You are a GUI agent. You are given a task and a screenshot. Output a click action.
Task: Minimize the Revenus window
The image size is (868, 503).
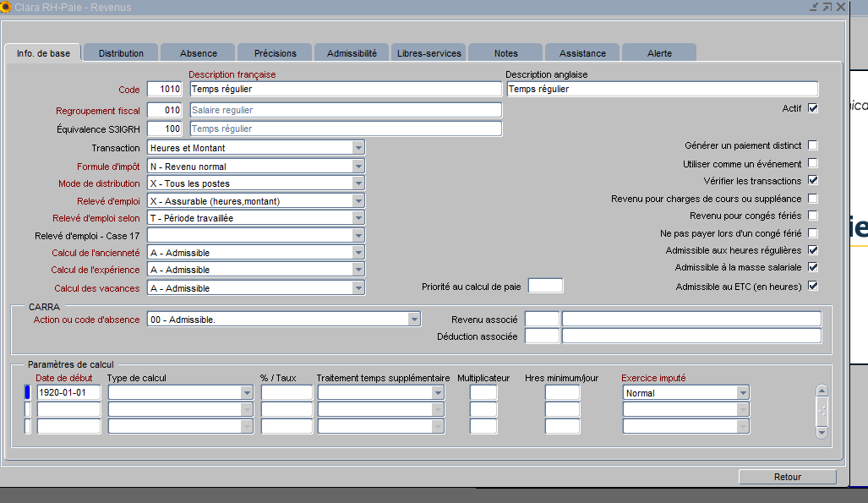[813, 7]
